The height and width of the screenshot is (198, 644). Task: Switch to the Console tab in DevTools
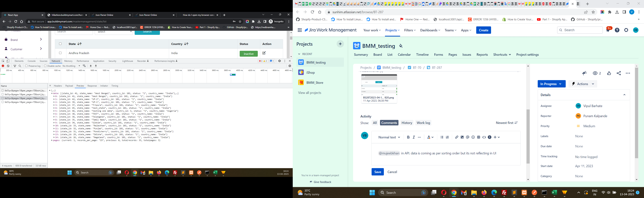(31, 61)
